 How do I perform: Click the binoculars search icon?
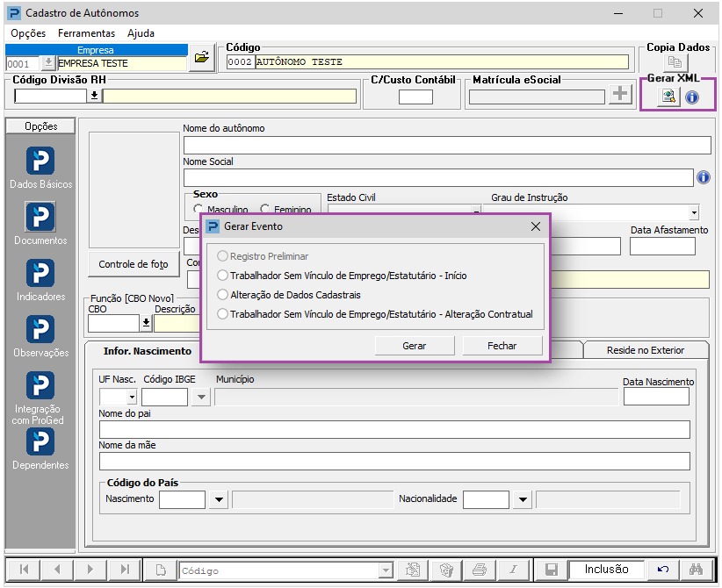tap(697, 570)
